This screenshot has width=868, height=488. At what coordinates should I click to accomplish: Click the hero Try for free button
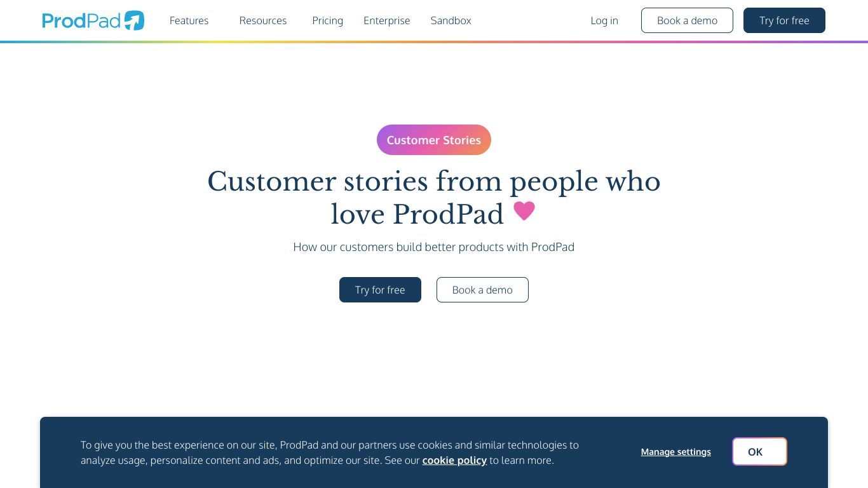point(380,290)
